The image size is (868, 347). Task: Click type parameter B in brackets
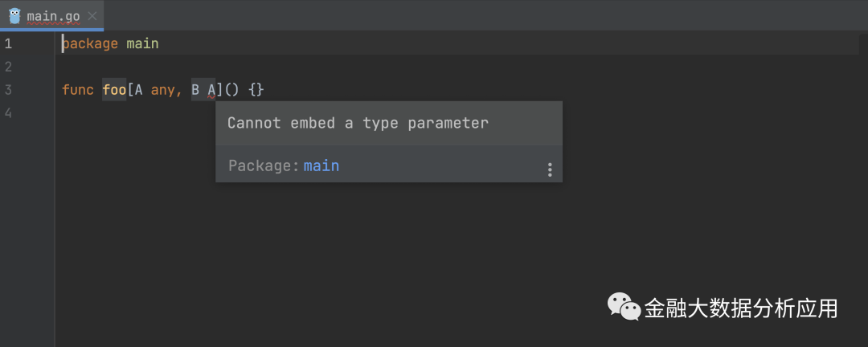[x=195, y=90]
